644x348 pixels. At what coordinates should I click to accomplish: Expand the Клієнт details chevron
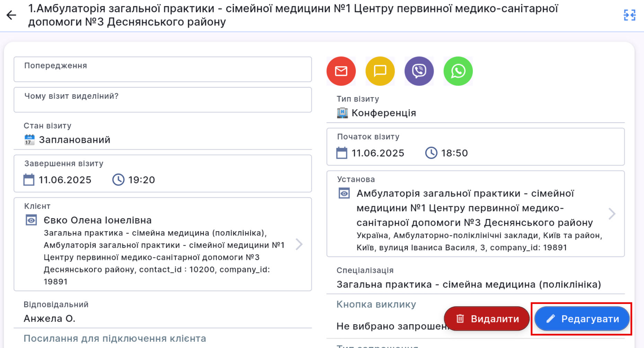(299, 244)
